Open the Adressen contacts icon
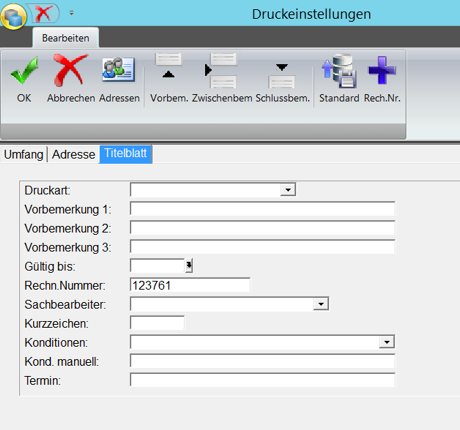Image resolution: width=460 pixels, height=430 pixels. pyautogui.click(x=118, y=69)
